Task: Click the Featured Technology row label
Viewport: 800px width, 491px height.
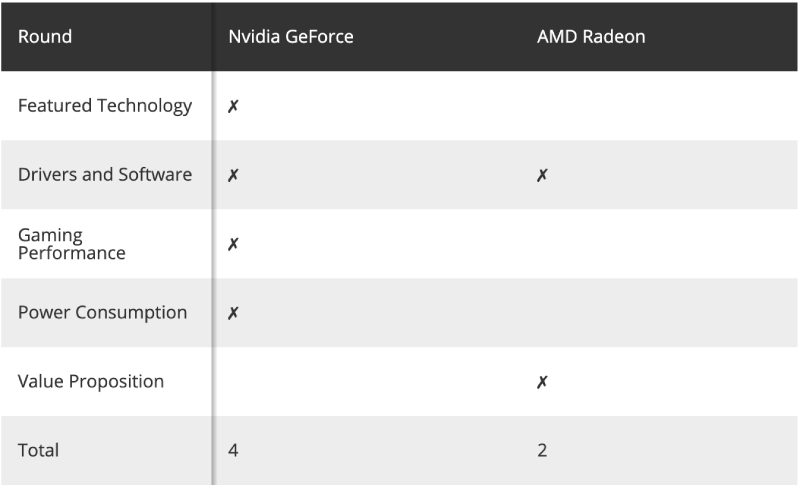Action: coord(105,106)
